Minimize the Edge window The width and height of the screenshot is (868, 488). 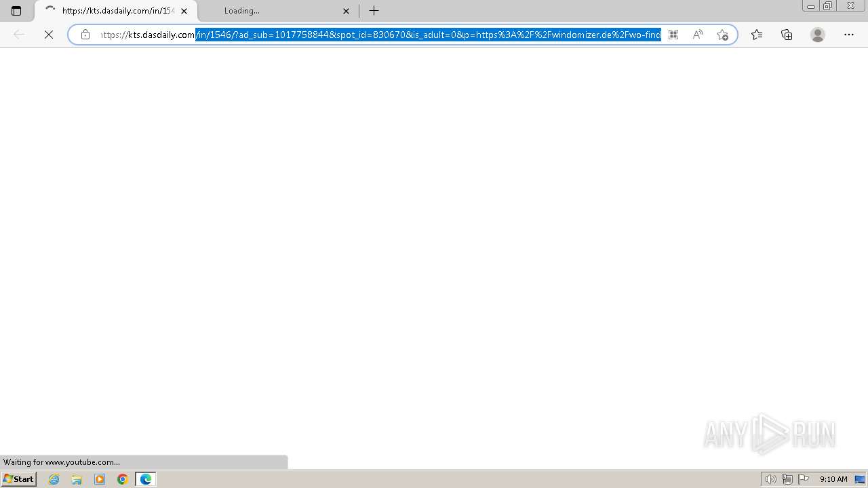tap(810, 6)
